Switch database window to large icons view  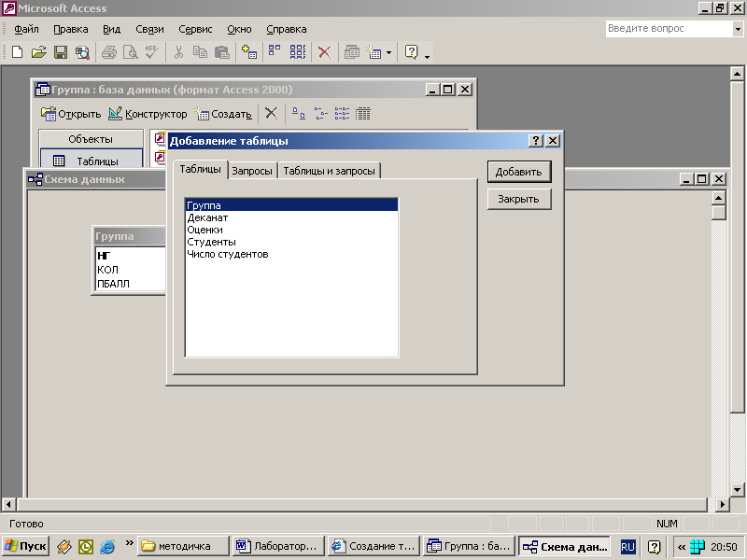(x=298, y=113)
